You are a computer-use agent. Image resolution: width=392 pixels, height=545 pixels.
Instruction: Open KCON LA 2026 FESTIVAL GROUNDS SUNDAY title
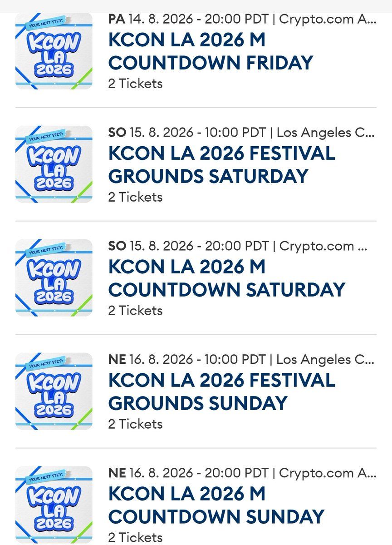(x=221, y=391)
